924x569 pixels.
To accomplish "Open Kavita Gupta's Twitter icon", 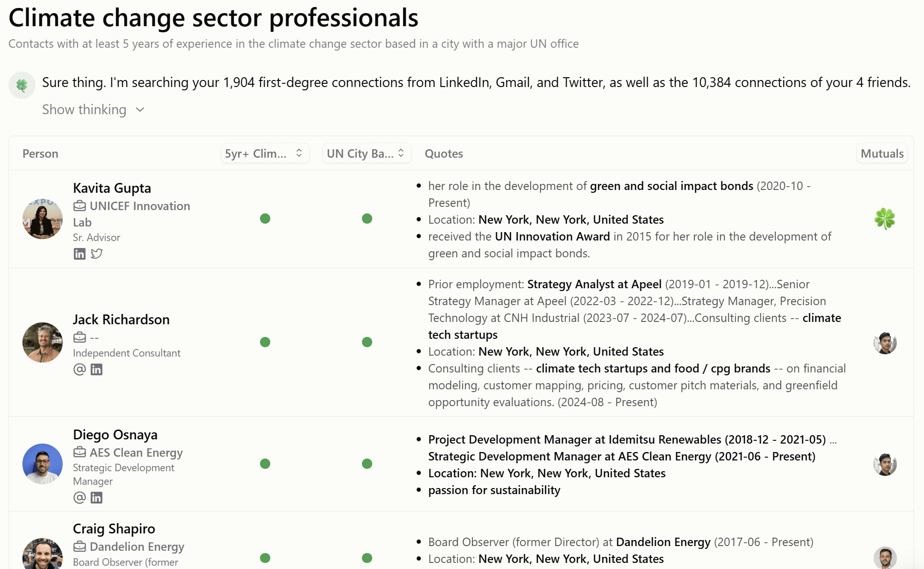I will 96,254.
